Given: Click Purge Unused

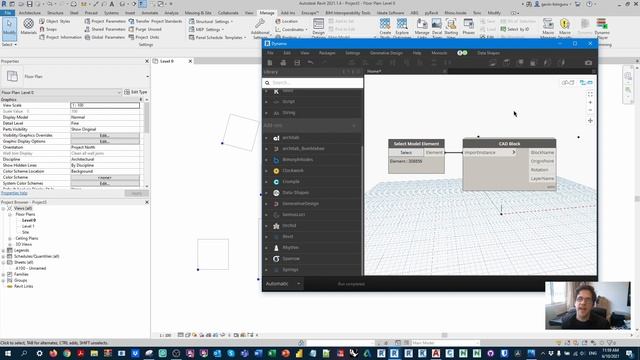Looking at the screenshot, I should (x=145, y=29).
